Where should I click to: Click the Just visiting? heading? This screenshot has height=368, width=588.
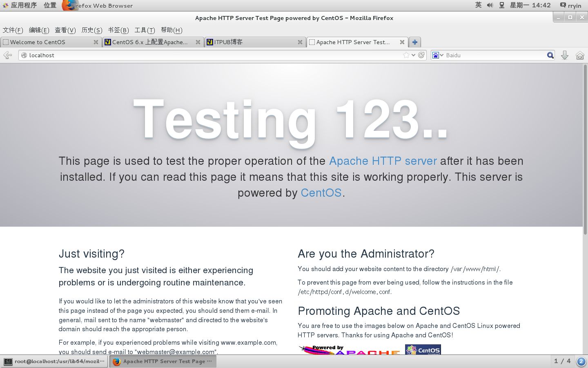pyautogui.click(x=91, y=254)
